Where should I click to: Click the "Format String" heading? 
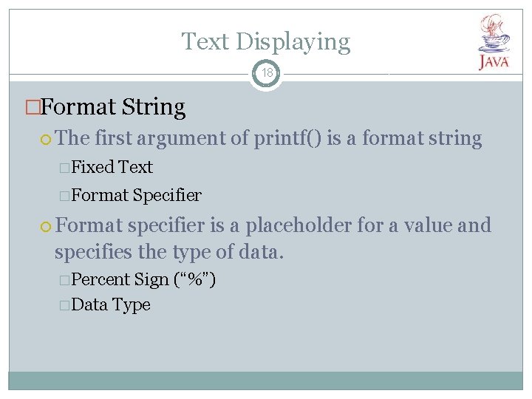113,107
